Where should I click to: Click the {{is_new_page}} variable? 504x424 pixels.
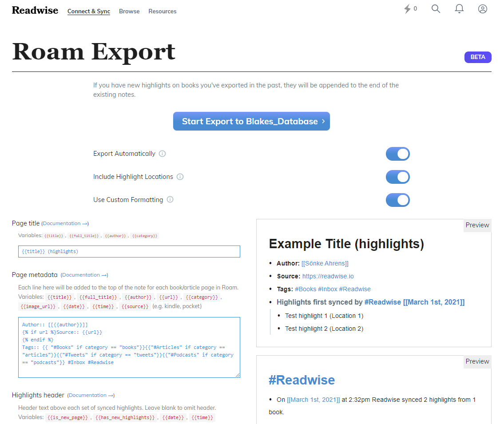[x=67, y=417]
